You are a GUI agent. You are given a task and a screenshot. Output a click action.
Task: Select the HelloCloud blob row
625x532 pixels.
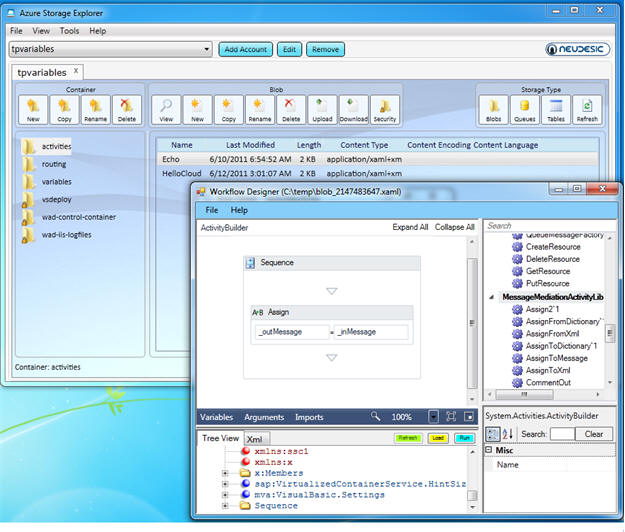click(377, 173)
